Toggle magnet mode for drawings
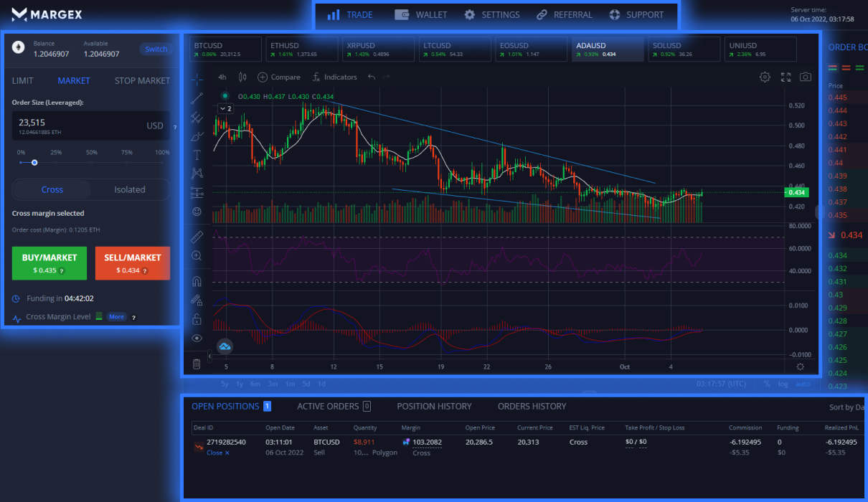The height and width of the screenshot is (502, 868). point(197,281)
